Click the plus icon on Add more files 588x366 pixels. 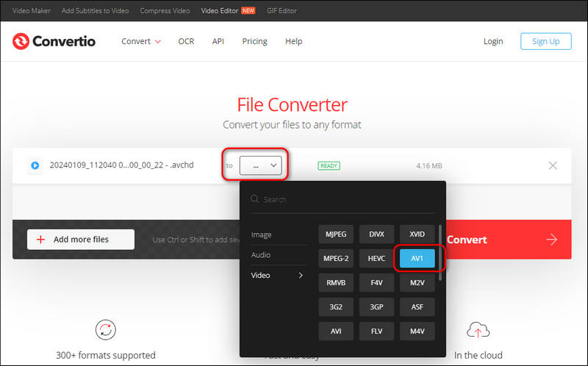click(40, 240)
